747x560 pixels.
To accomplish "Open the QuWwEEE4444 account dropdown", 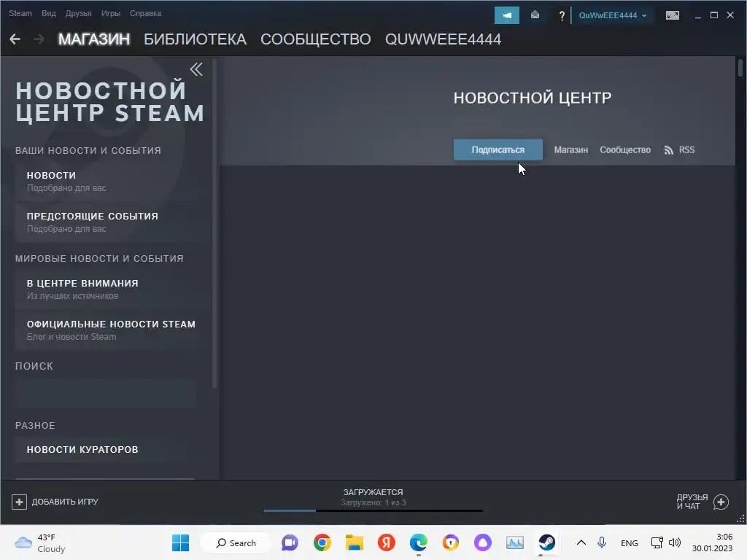I will pos(612,15).
